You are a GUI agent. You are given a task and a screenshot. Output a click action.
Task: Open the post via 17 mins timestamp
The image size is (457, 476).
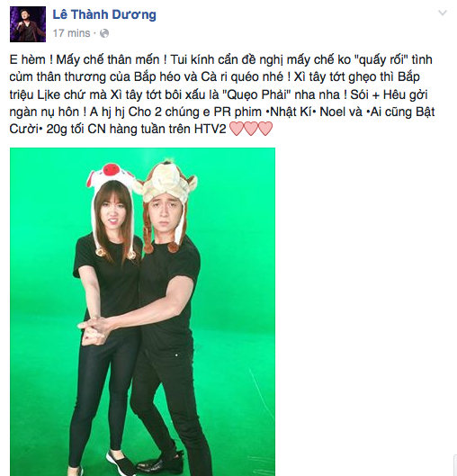point(72,33)
